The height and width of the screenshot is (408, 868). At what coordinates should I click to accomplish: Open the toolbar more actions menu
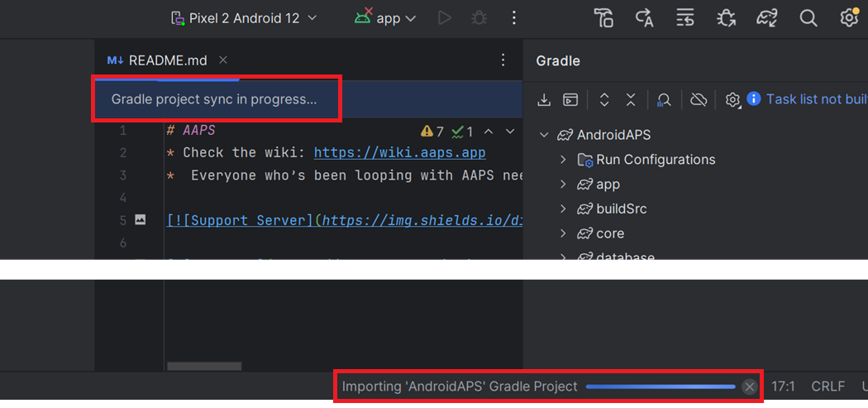513,18
